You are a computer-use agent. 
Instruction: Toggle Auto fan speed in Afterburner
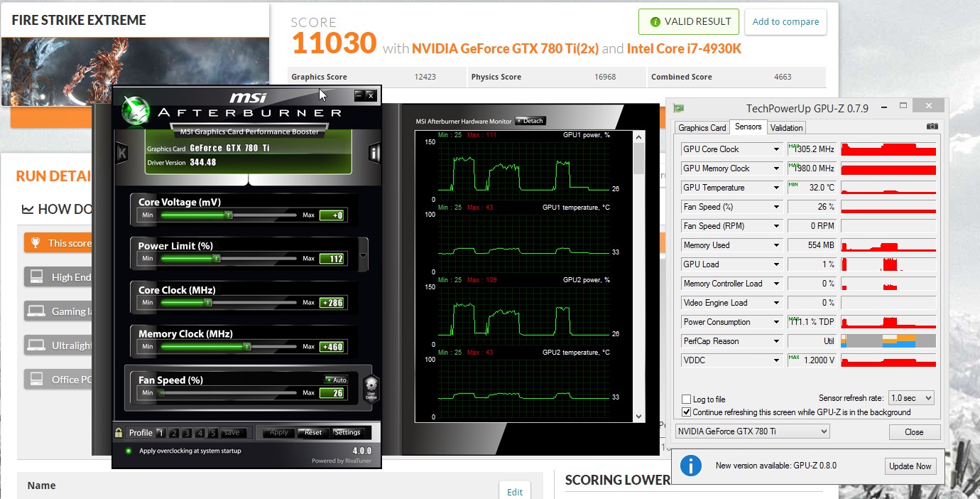click(x=336, y=380)
